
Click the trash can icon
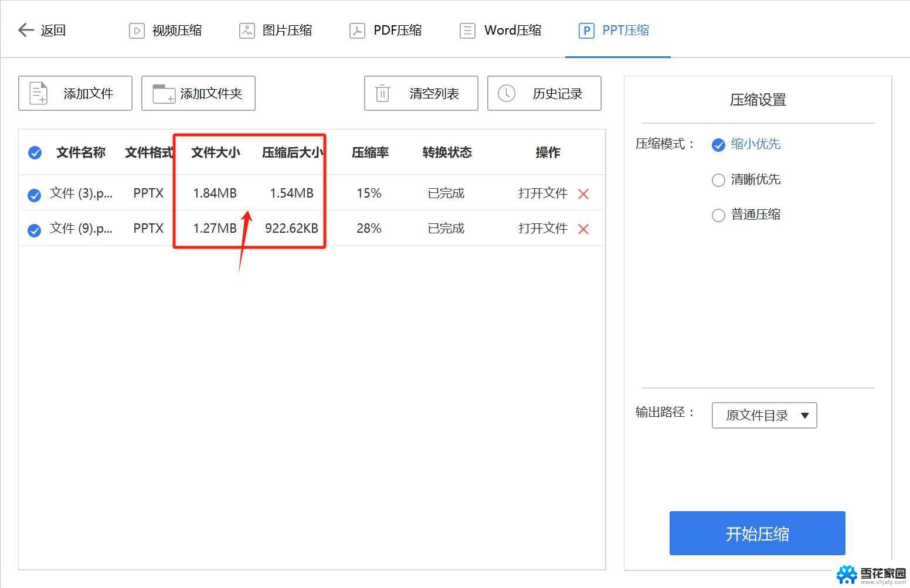point(382,93)
